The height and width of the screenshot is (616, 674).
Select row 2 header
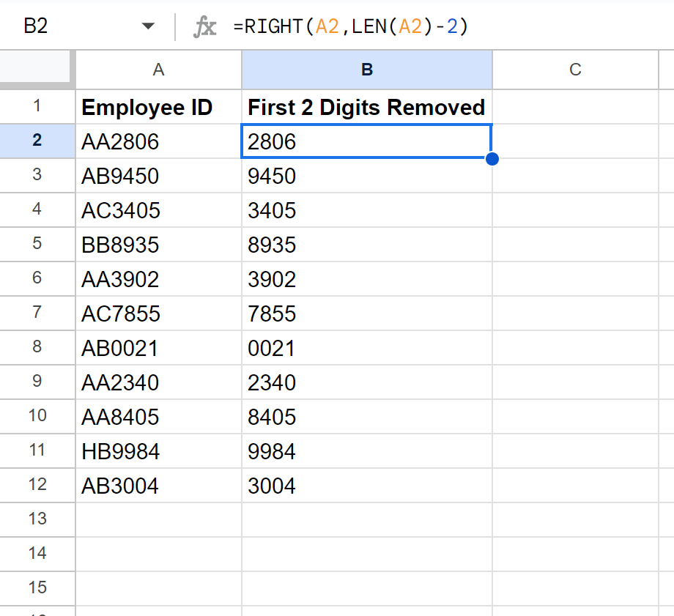point(37,141)
